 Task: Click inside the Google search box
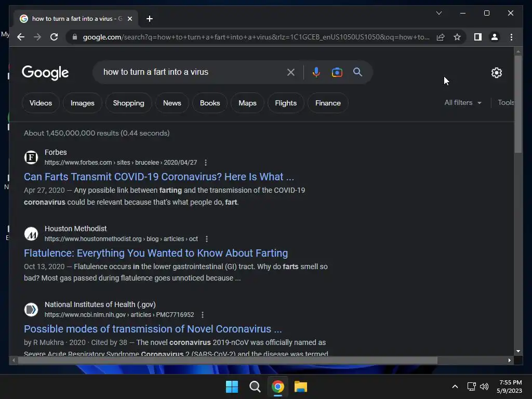pos(192,72)
